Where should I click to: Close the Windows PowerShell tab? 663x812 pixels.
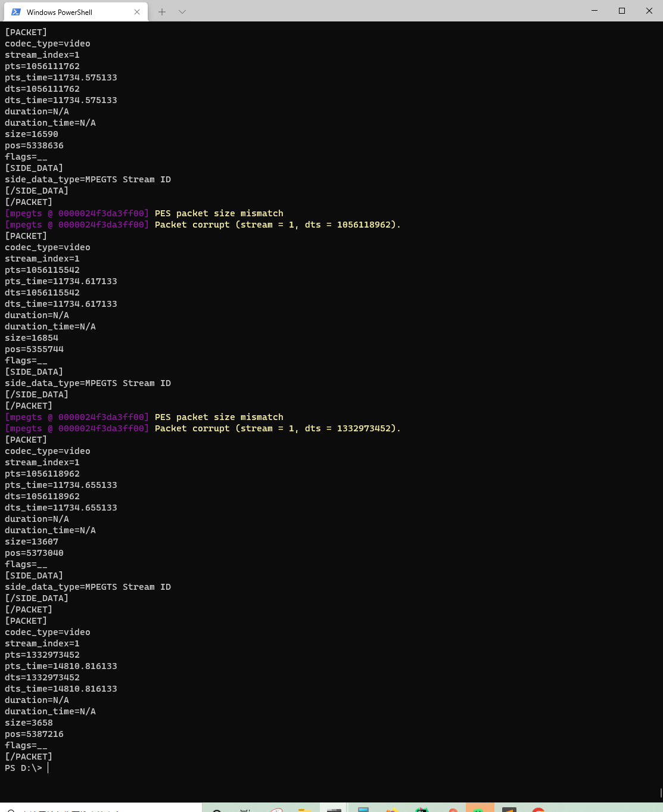(136, 12)
